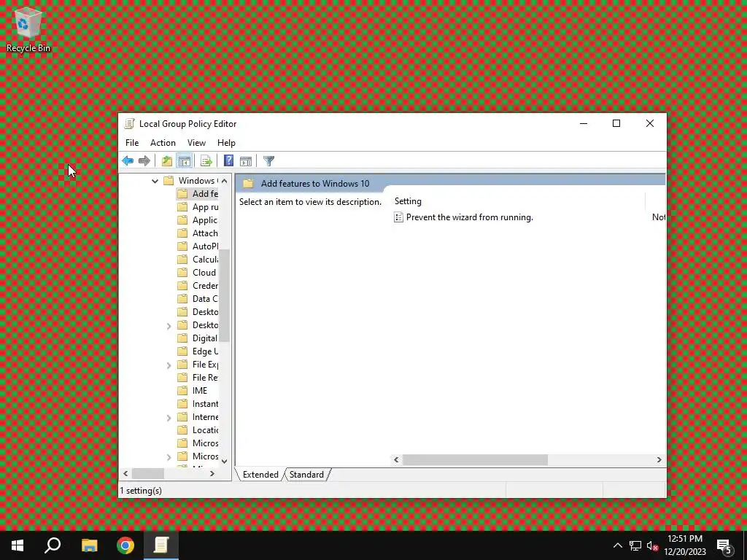Toggle Show/Hide Action Pane toolbar icon

tap(246, 161)
